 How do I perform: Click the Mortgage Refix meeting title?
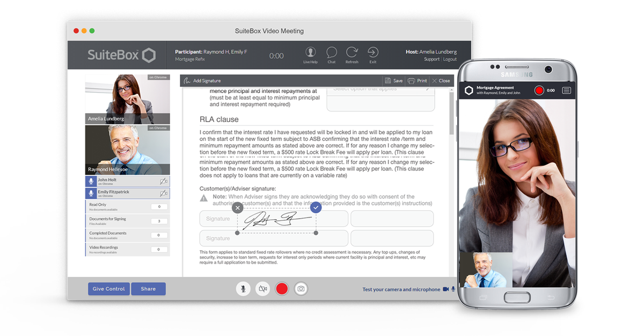[x=190, y=59]
